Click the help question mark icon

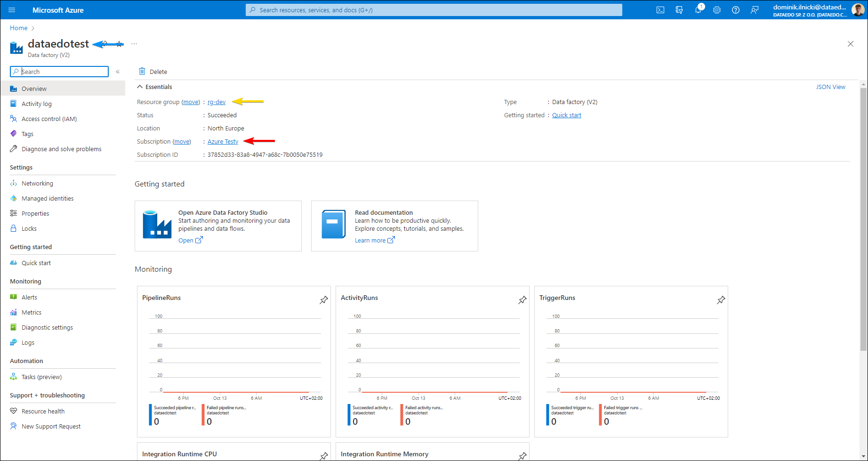736,10
